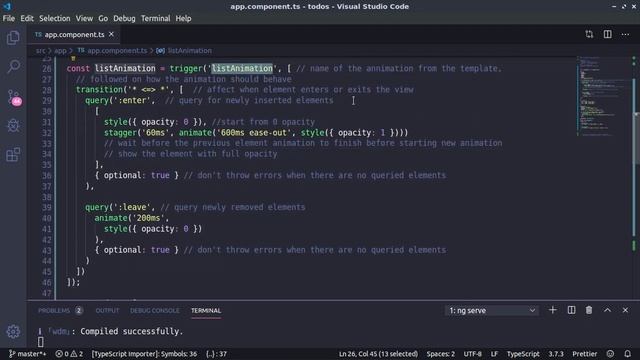This screenshot has height=360, width=640.
Task: Close the terminal panel
Action: point(625,310)
